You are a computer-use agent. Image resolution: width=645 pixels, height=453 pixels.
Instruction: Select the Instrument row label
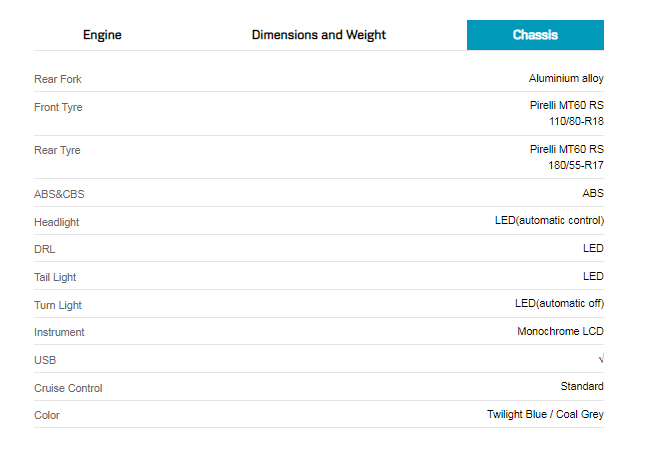coord(59,332)
